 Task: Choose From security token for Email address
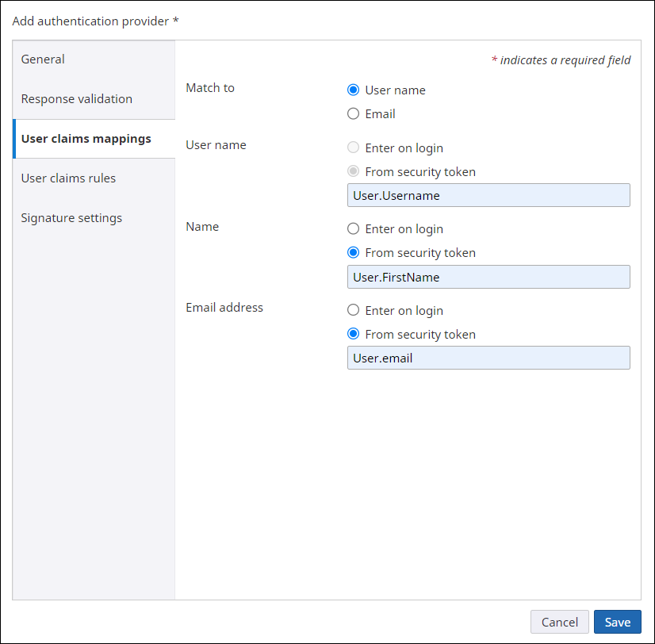click(x=353, y=334)
